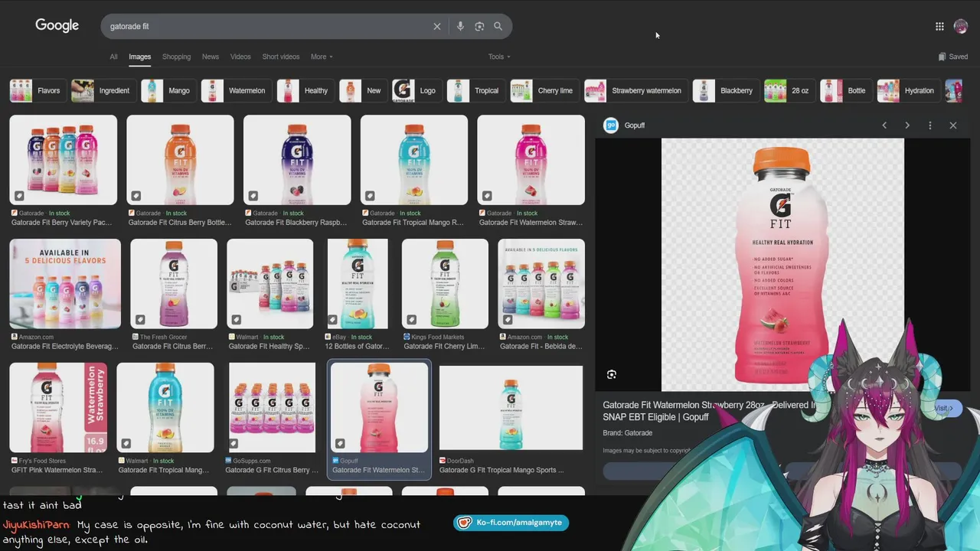
Task: Open the Gatorade Fit Citrus Berry Bottle thumbnail
Action: click(x=180, y=160)
